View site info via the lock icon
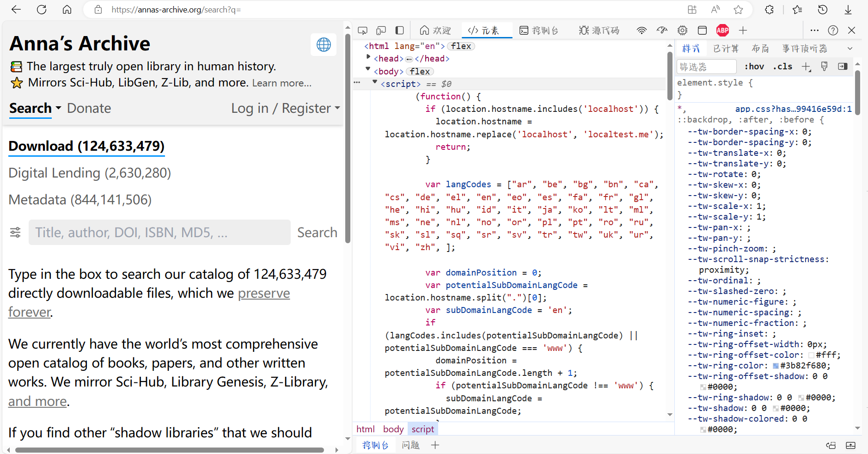The height and width of the screenshot is (454, 868). 98,10
